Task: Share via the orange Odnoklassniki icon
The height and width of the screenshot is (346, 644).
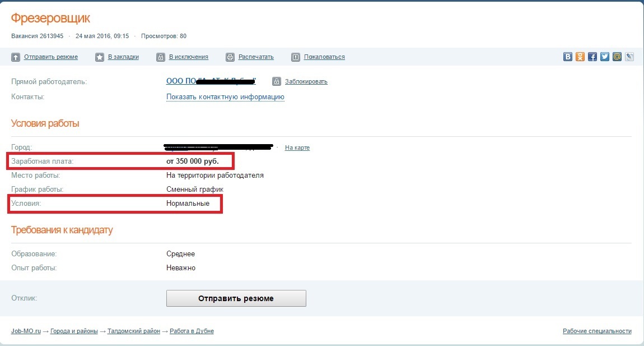Action: click(x=580, y=57)
